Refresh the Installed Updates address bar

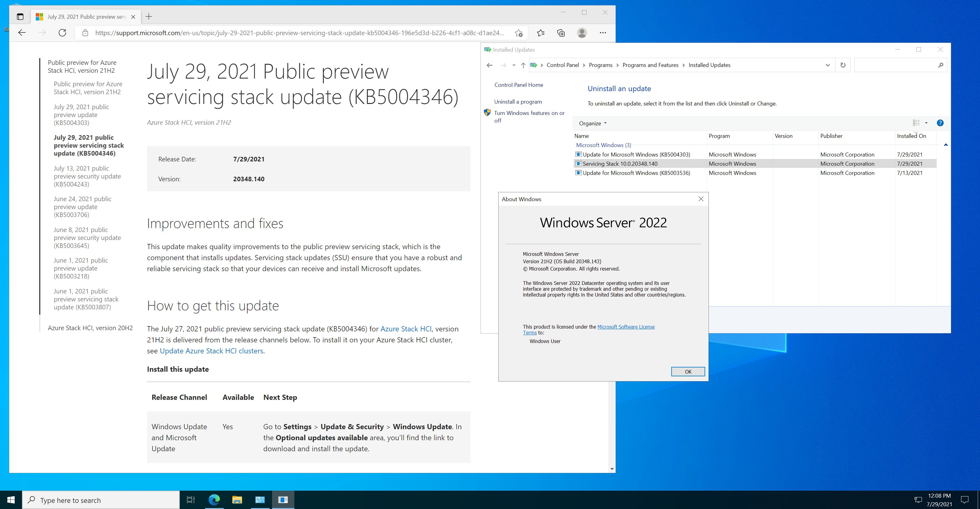click(843, 65)
